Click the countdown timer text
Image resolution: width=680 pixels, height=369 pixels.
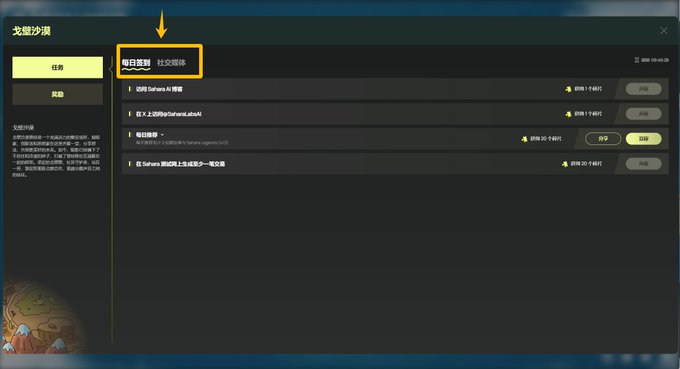tap(655, 60)
